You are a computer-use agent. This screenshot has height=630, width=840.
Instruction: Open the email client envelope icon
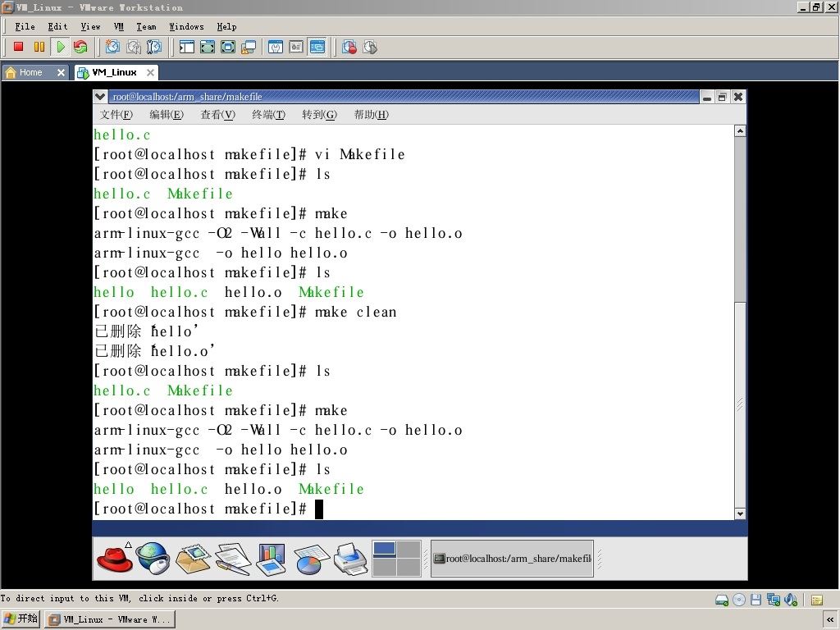click(193, 558)
